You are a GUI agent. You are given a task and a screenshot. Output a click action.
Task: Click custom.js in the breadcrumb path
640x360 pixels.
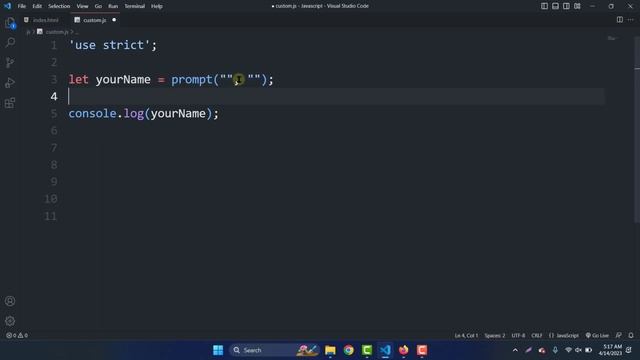coord(57,32)
